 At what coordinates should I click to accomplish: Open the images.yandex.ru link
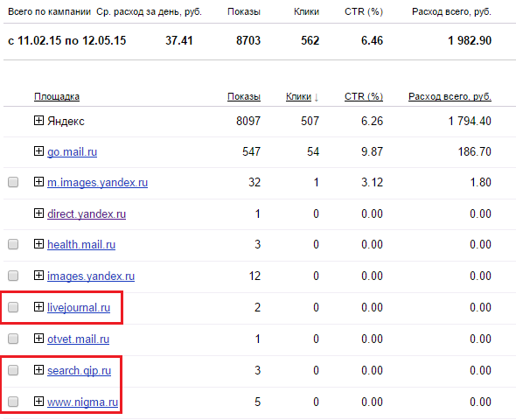click(x=91, y=276)
